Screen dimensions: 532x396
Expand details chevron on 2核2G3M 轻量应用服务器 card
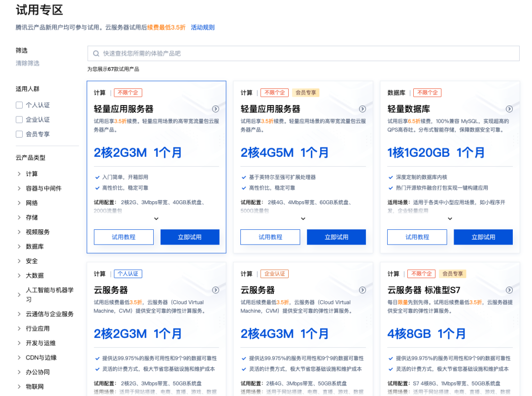tap(156, 218)
